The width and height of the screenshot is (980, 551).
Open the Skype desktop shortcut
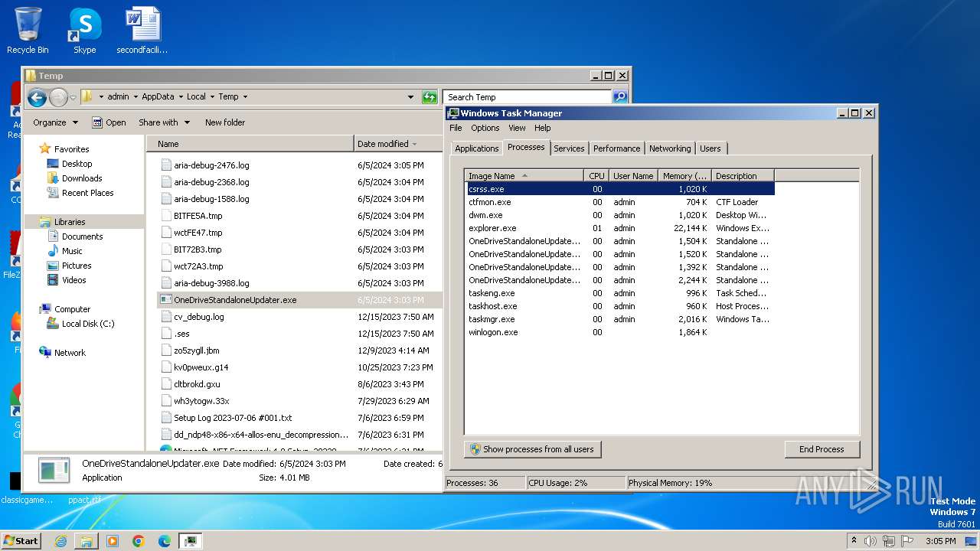tap(84, 31)
